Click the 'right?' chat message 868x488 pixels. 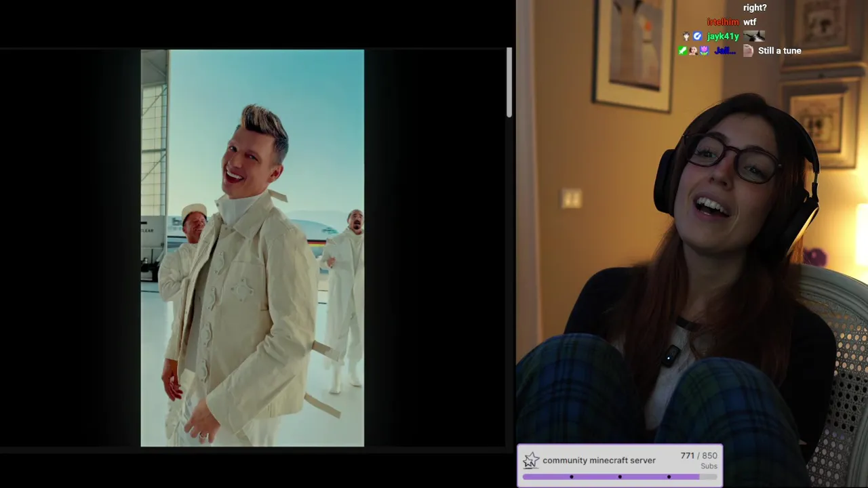[x=755, y=7]
